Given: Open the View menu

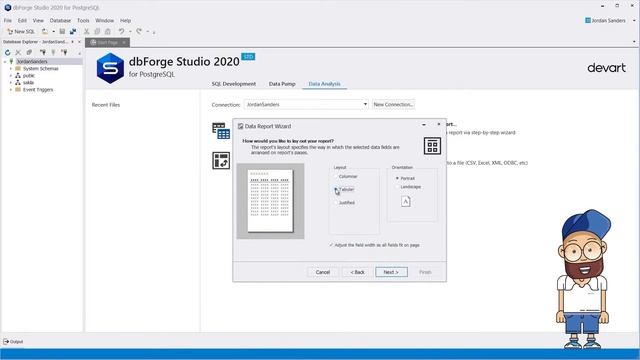Looking at the screenshot, I should 38,20.
